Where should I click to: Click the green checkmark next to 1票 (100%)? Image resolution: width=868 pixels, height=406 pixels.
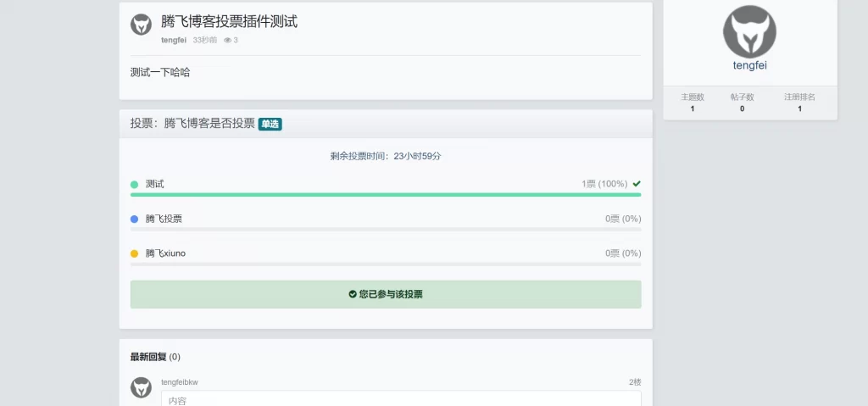[x=636, y=183]
